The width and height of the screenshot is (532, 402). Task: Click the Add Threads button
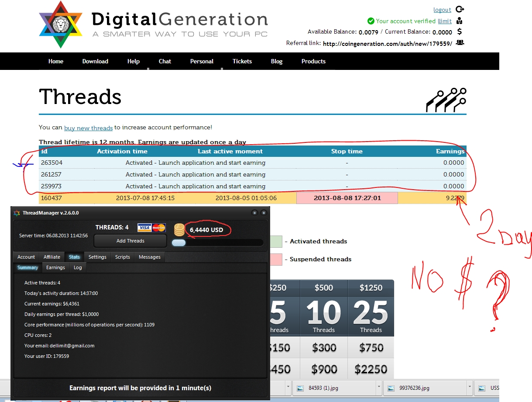[x=130, y=241]
